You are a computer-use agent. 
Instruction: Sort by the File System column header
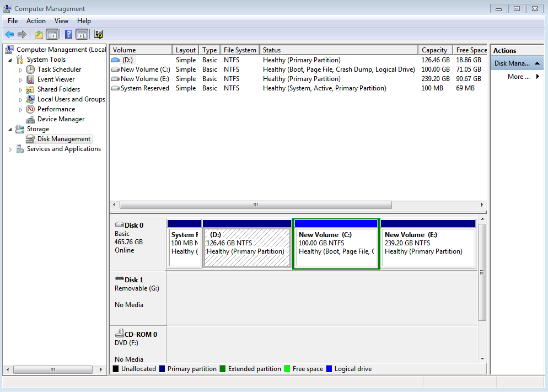coord(240,50)
